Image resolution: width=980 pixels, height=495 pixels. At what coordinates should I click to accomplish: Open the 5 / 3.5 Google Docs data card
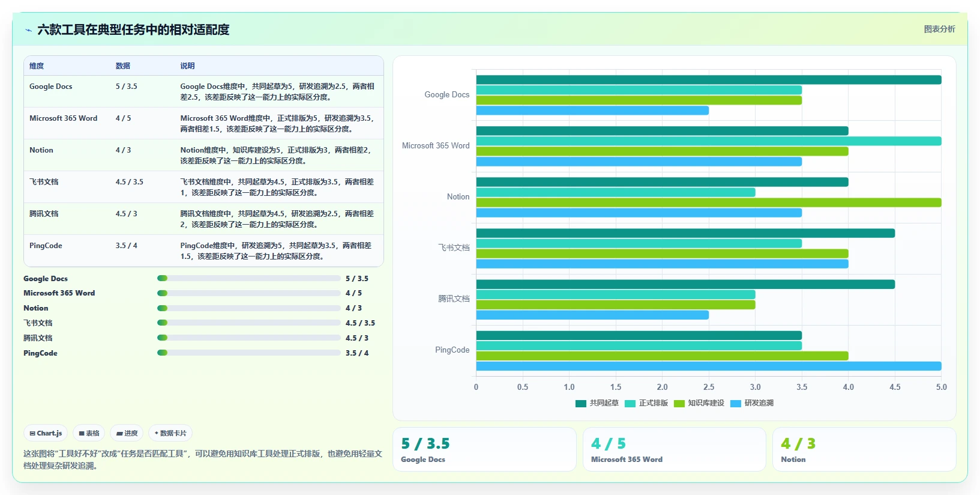tap(484, 449)
